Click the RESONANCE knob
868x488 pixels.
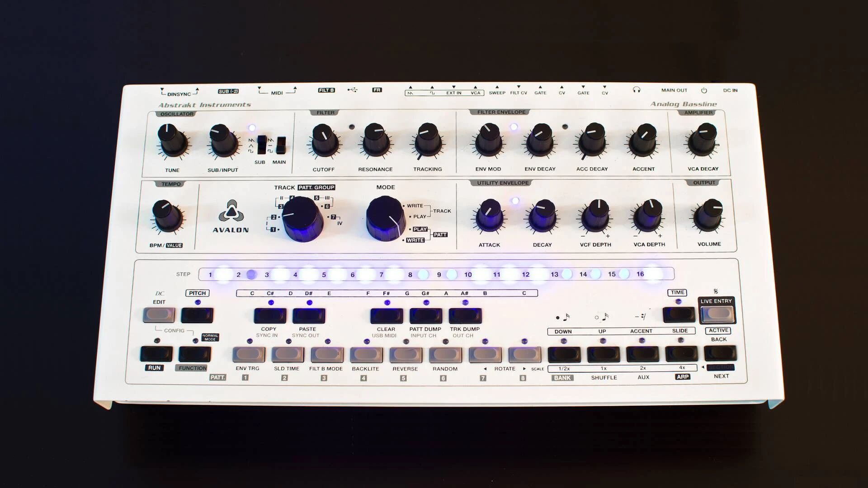tap(375, 140)
